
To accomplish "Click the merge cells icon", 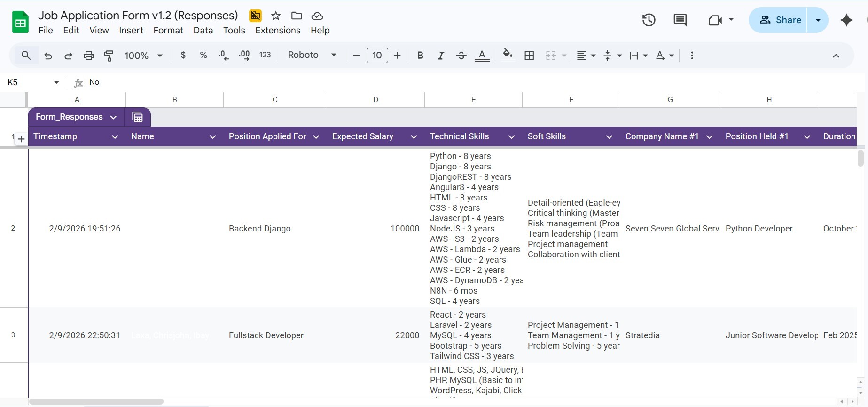I will 551,56.
